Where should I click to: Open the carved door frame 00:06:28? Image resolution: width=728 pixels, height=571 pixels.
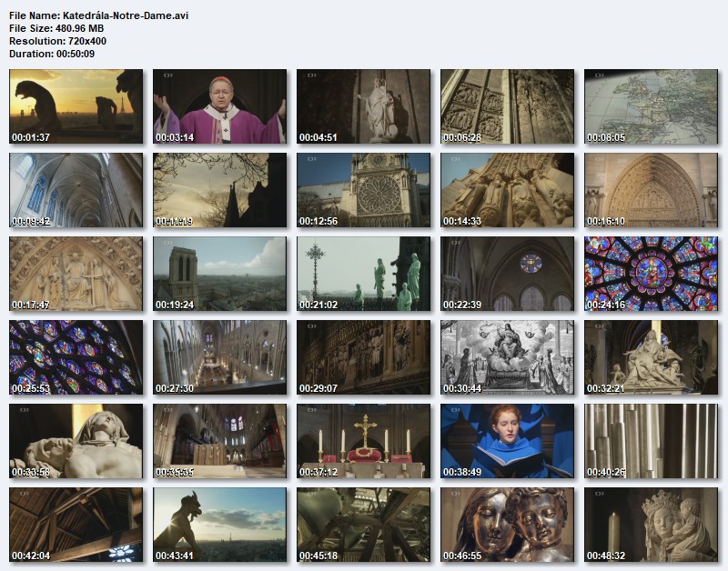point(508,106)
